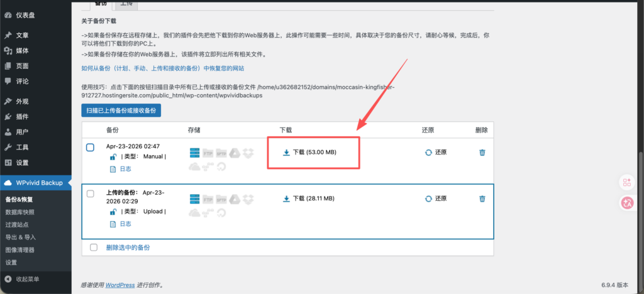Click 还原 restore for 02:29 backup

tap(436, 199)
